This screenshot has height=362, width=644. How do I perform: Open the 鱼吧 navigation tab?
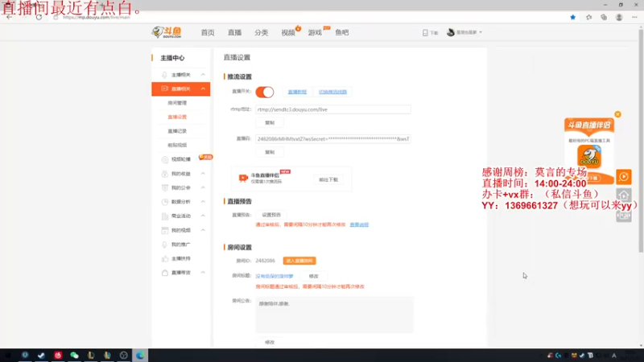341,32
